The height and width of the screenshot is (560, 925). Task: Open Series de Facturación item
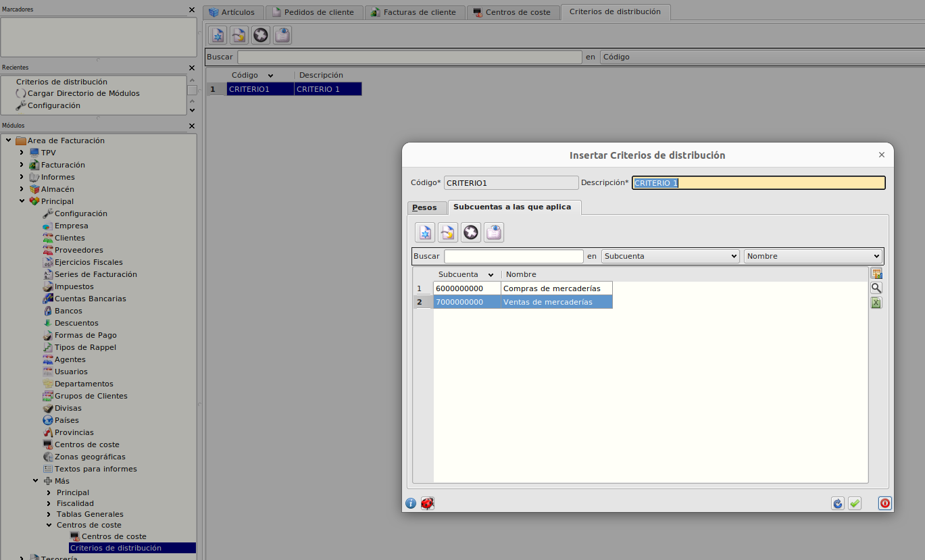(x=95, y=274)
